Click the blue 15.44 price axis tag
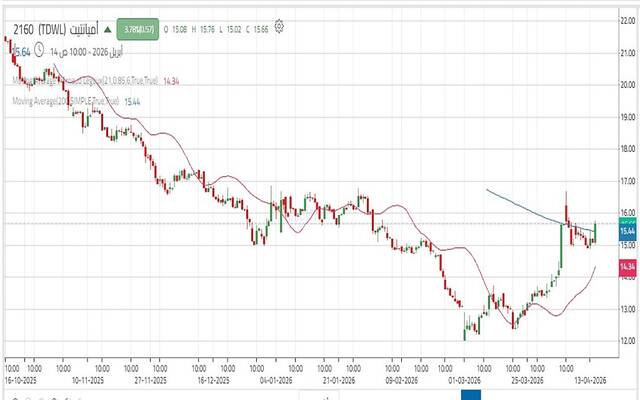640x400 pixels. [627, 231]
